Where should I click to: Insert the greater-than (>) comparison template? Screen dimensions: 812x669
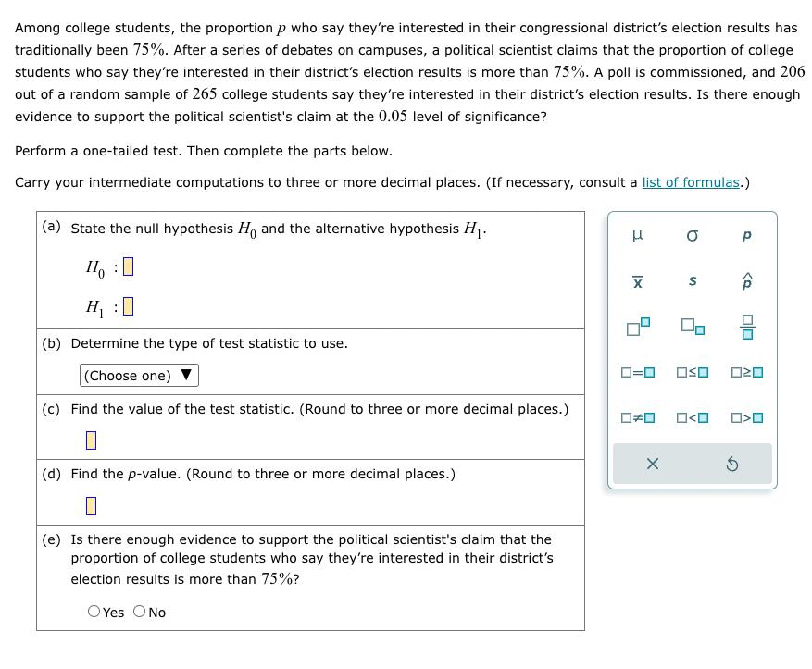[746, 416]
